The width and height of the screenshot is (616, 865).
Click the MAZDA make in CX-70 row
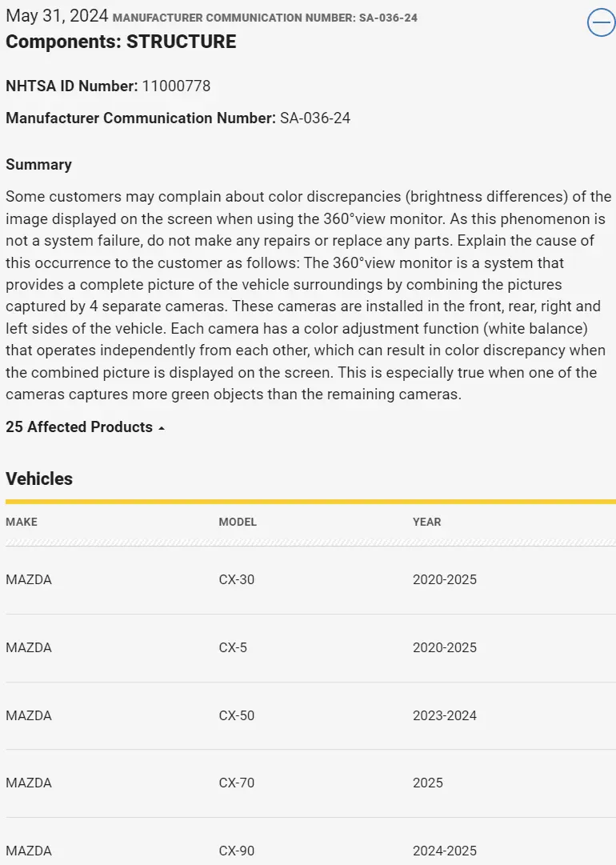29,783
